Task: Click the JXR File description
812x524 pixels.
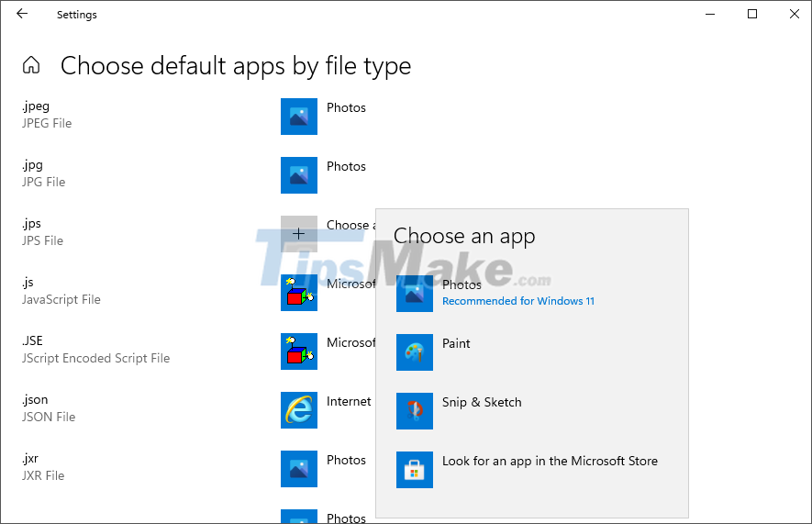Action: [43, 475]
